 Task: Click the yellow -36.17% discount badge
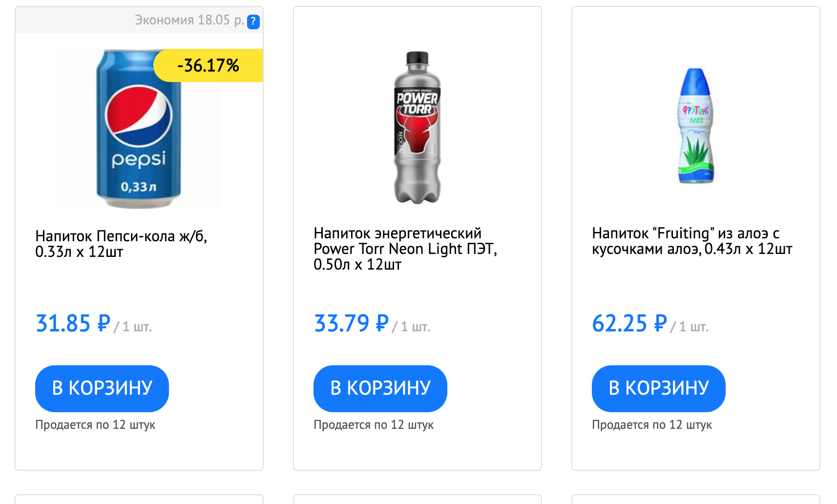click(x=209, y=65)
